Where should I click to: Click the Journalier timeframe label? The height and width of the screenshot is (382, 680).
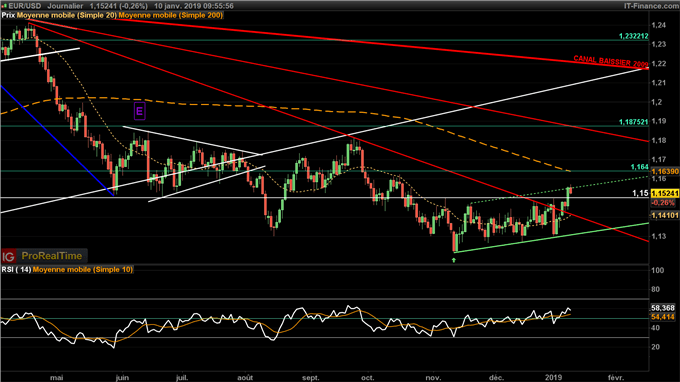[65, 6]
